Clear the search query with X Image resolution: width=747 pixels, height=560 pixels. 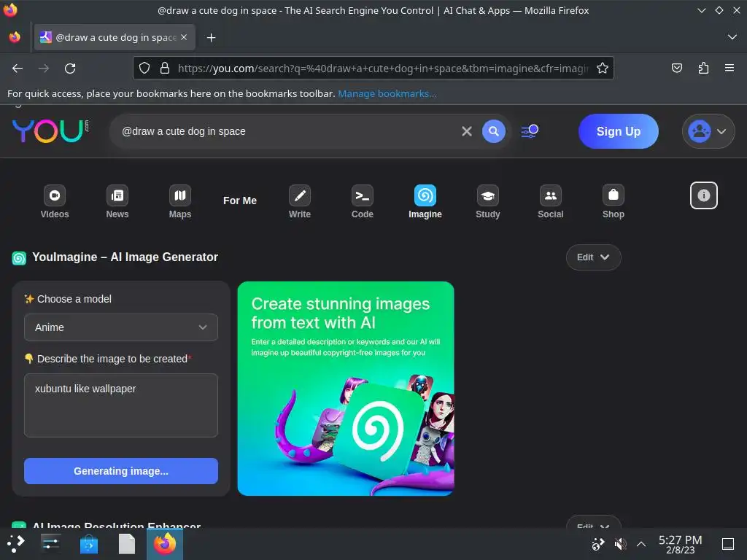(x=467, y=131)
